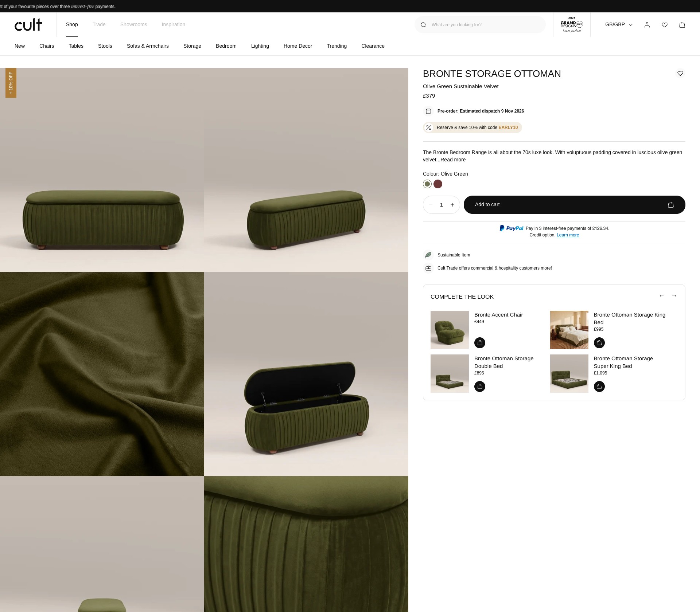Select the Inspiration tab
This screenshot has height=612, width=700.
pyautogui.click(x=174, y=24)
